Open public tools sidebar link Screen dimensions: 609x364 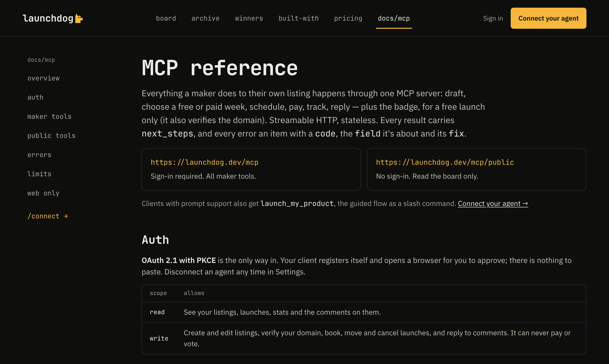(x=51, y=136)
